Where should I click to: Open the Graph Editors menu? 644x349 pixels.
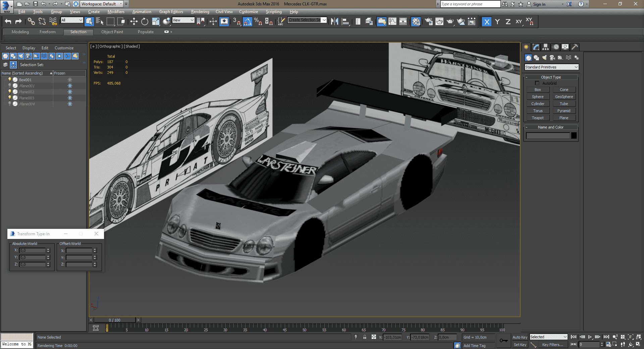click(x=171, y=12)
